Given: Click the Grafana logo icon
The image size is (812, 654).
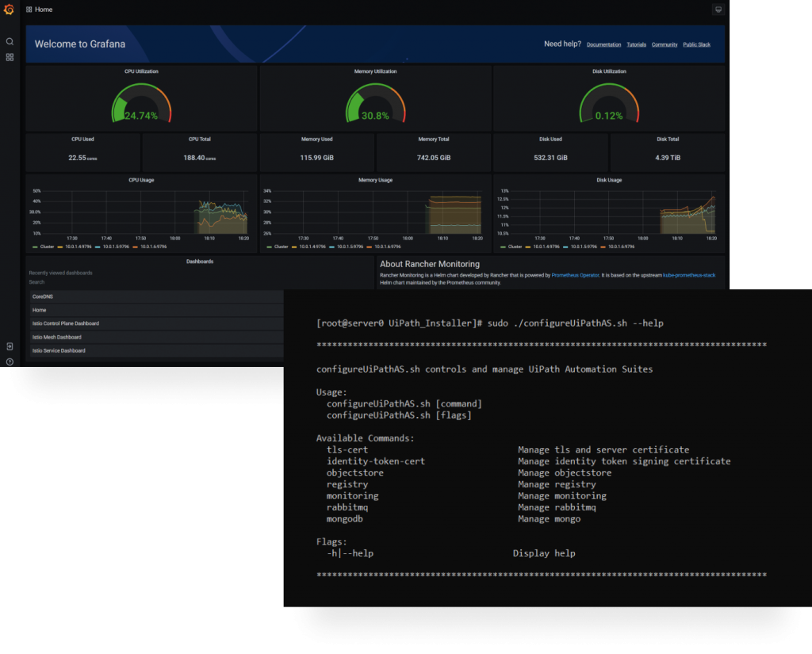Looking at the screenshot, I should (x=9, y=9).
